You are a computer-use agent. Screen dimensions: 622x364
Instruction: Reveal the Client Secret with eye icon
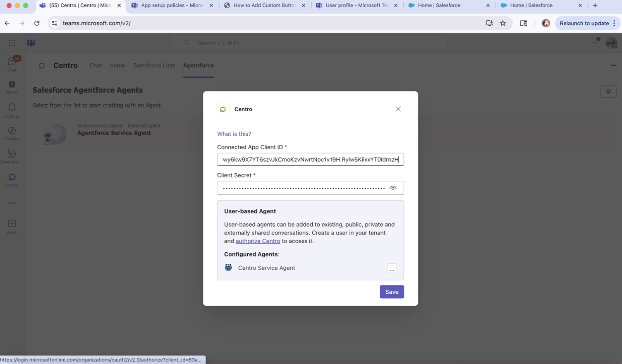tap(393, 188)
